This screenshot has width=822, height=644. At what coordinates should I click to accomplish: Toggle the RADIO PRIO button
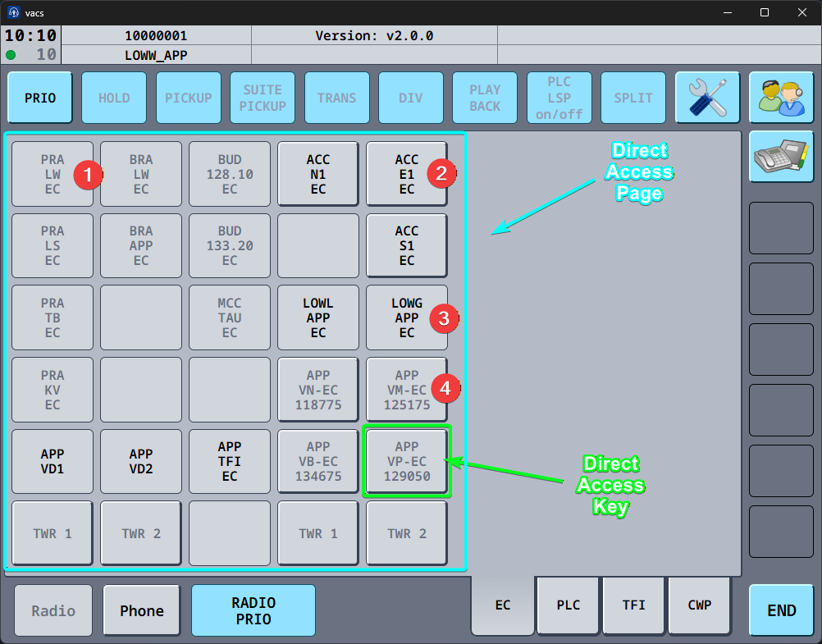point(253,610)
